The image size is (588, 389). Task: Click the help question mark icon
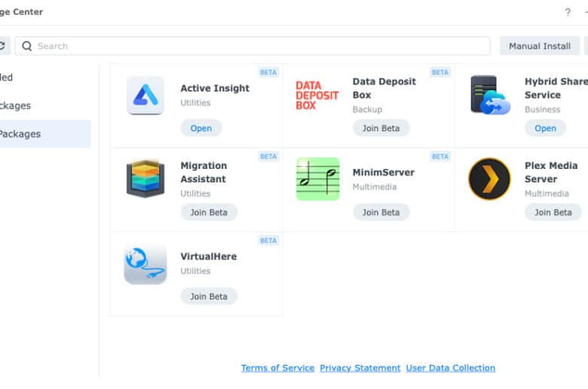pyautogui.click(x=568, y=12)
